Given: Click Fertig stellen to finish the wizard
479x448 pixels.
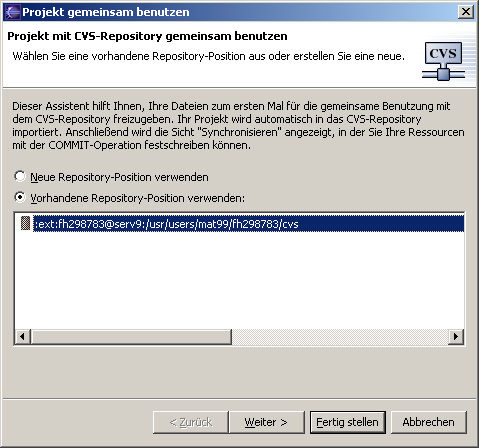Looking at the screenshot, I should point(347,422).
